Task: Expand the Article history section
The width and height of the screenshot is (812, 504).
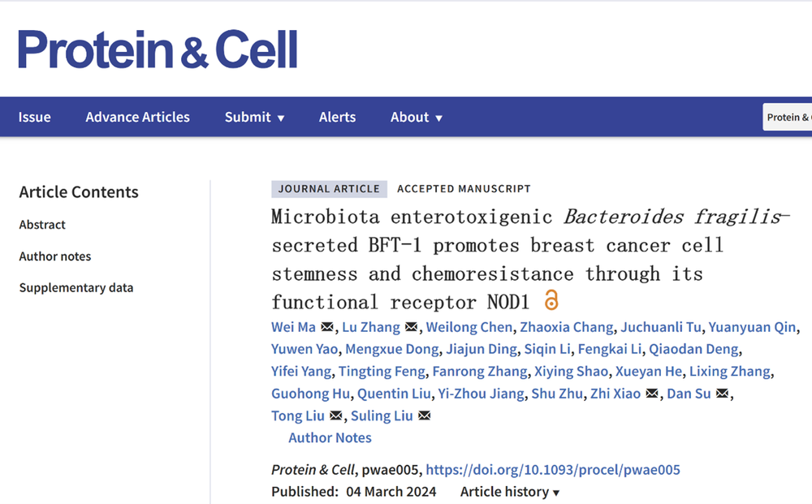Action: [x=510, y=492]
